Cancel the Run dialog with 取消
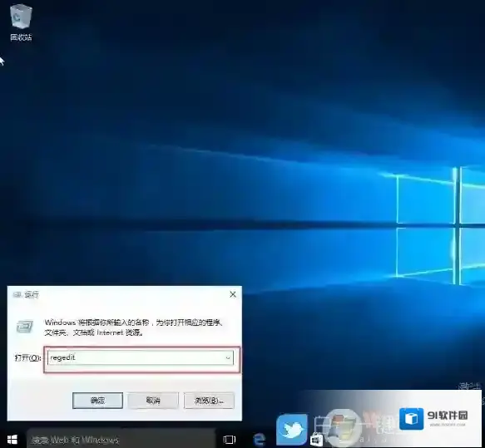This screenshot has width=485, height=448. (x=153, y=401)
